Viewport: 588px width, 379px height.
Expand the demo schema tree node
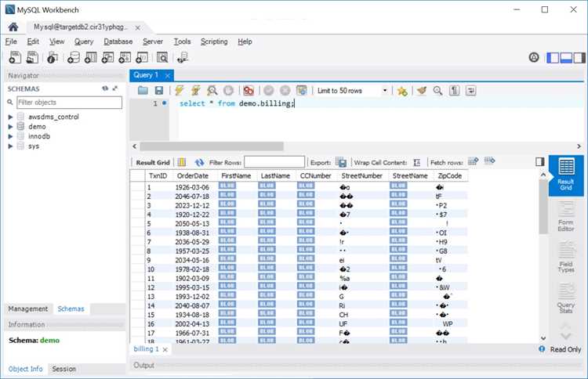[10, 127]
